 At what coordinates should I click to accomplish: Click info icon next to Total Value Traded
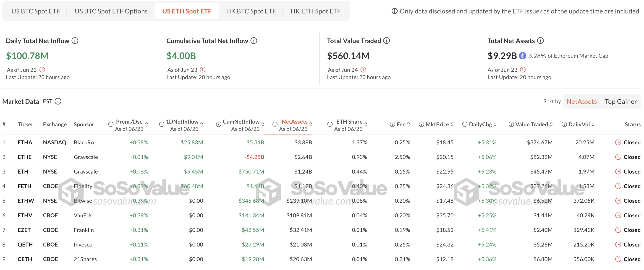(387, 41)
